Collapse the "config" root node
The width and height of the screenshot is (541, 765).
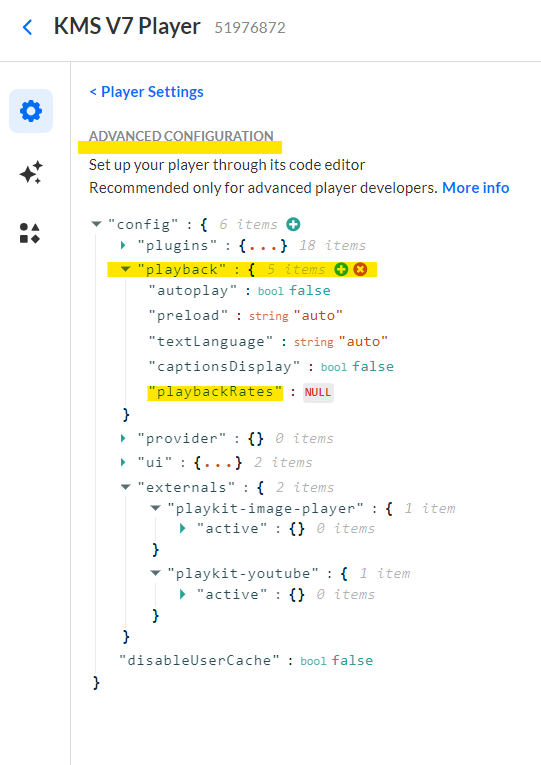[97, 224]
